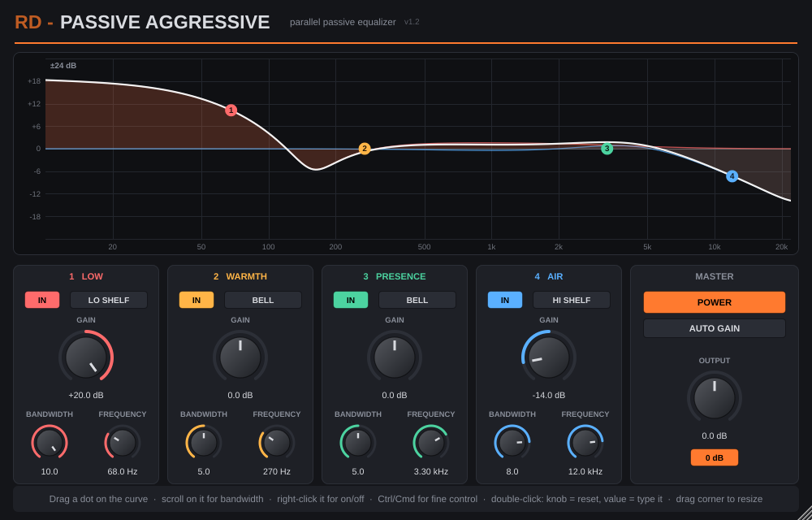Click the PASSIVE AGGRESSIVE plugin title
Viewport: 812px width, 520px height.
[x=165, y=22]
